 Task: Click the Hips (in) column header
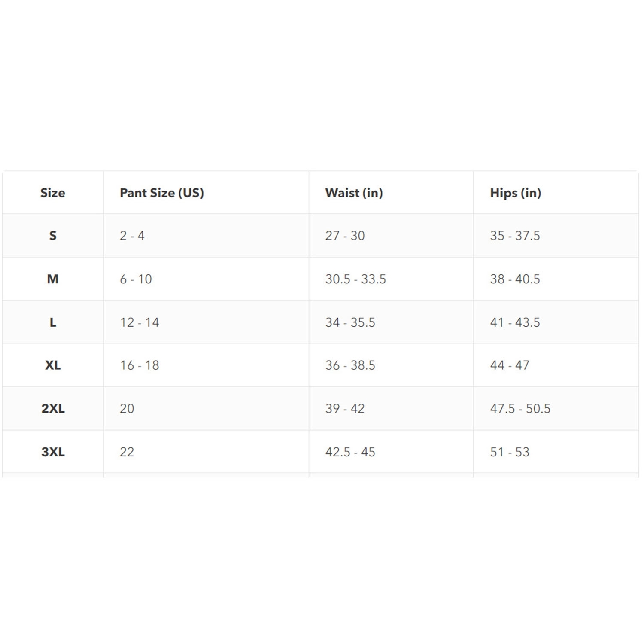click(515, 193)
